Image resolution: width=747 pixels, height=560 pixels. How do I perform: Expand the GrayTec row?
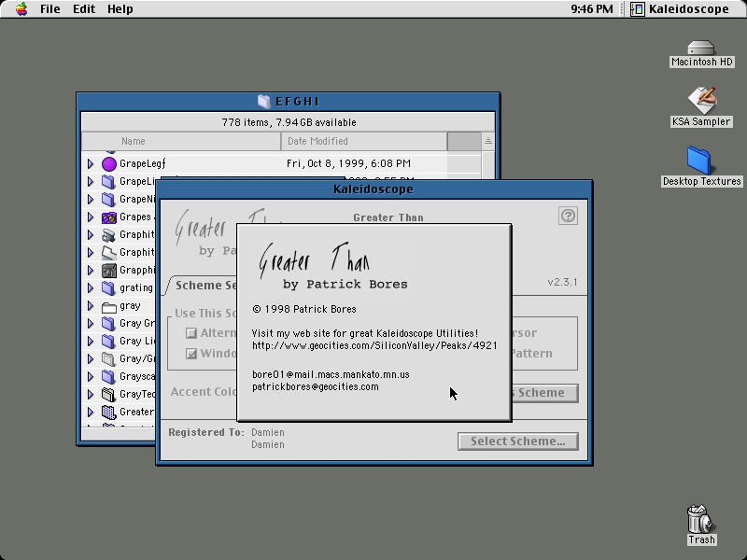[x=91, y=394]
